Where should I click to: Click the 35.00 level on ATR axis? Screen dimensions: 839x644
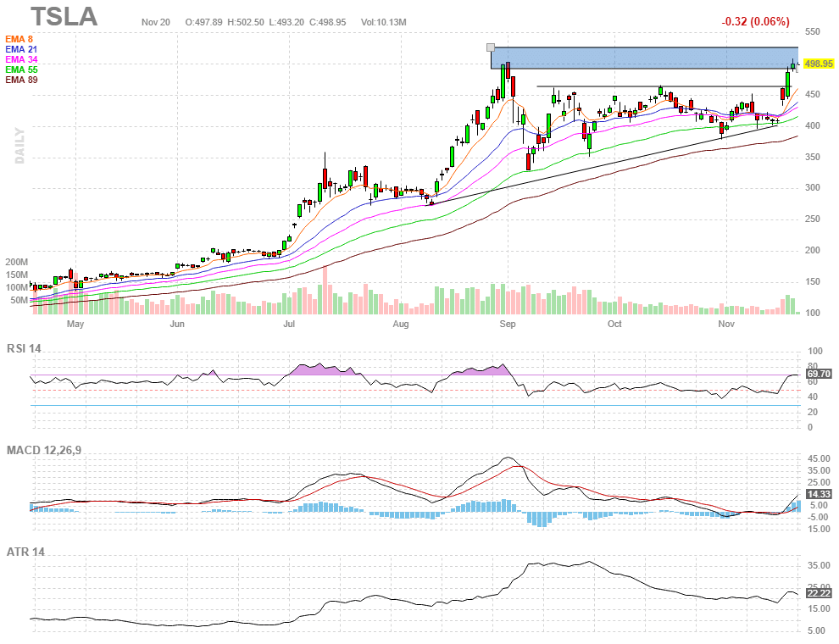coord(819,565)
